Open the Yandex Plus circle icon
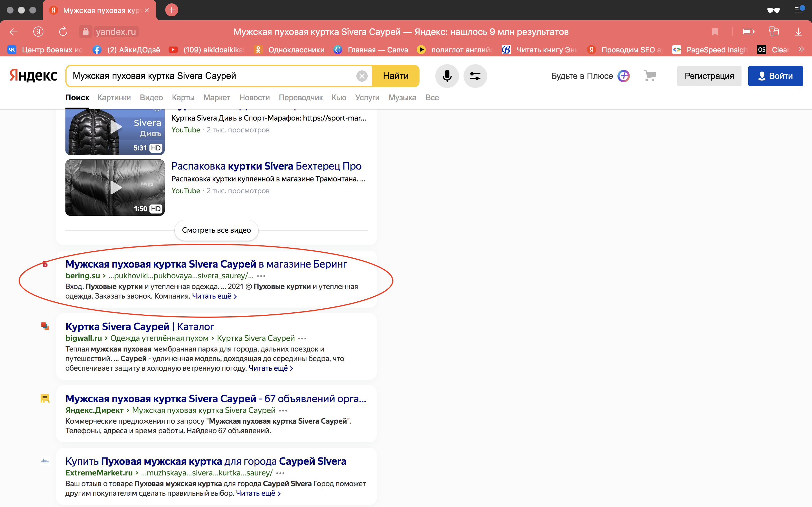This screenshot has height=507, width=812. 623,76
